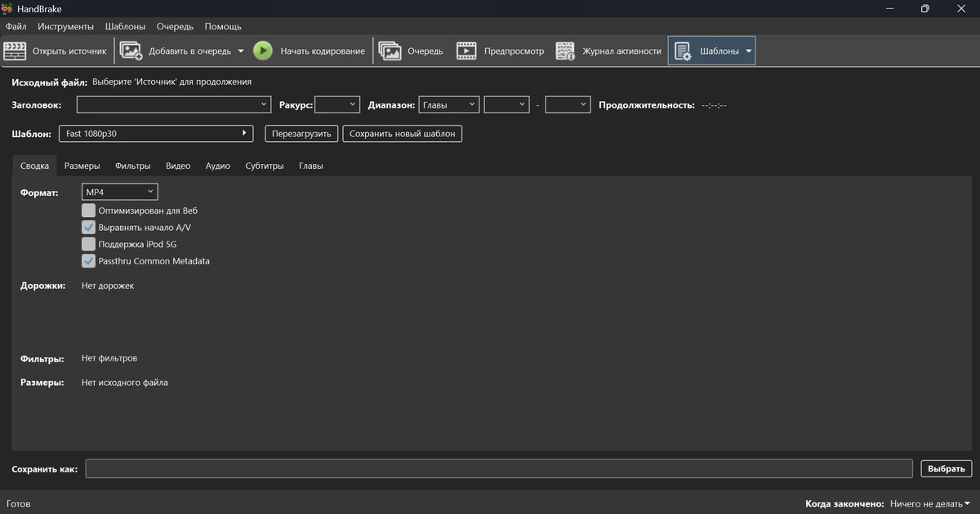Open the 'Главы' range dropdown

click(448, 104)
